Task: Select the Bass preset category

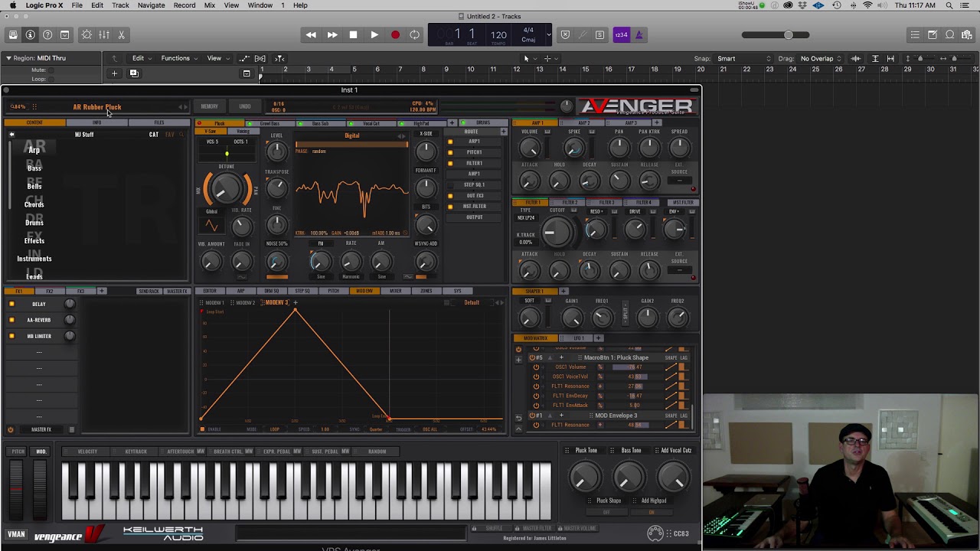Action: tap(34, 168)
